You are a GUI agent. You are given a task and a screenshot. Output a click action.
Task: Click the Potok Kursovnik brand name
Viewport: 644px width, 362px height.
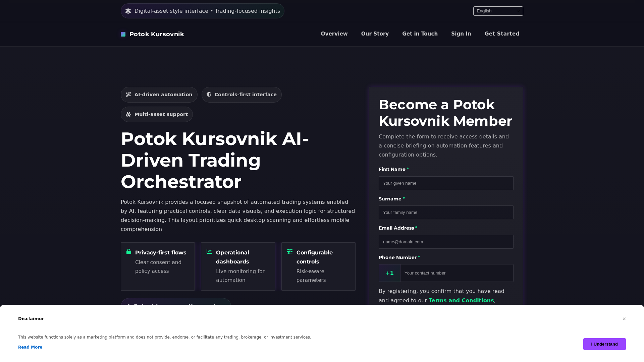pyautogui.click(x=157, y=34)
